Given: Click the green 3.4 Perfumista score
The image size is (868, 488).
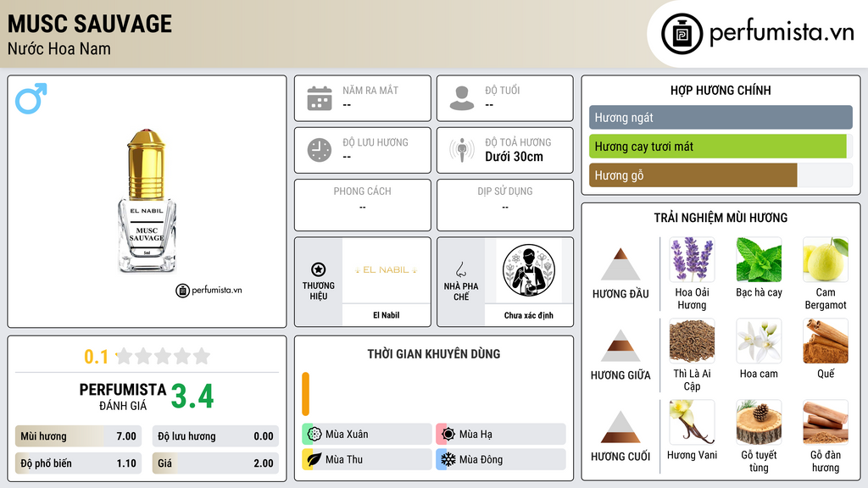Looking at the screenshot, I should (x=192, y=396).
